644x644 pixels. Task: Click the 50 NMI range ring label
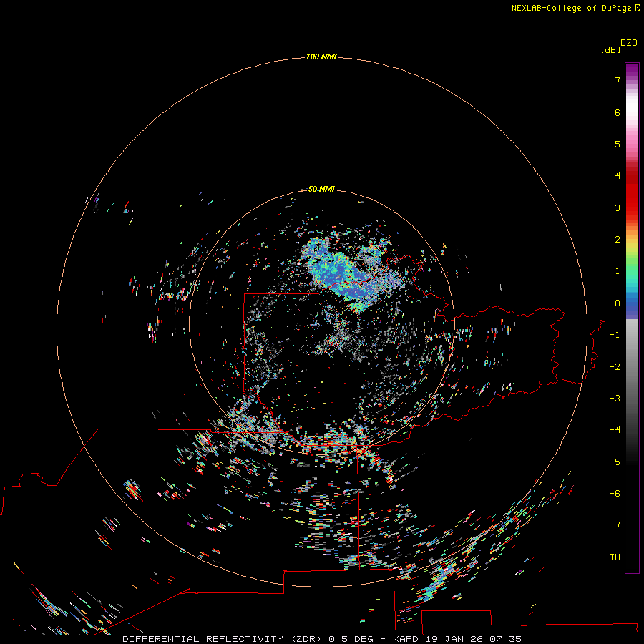[321, 189]
